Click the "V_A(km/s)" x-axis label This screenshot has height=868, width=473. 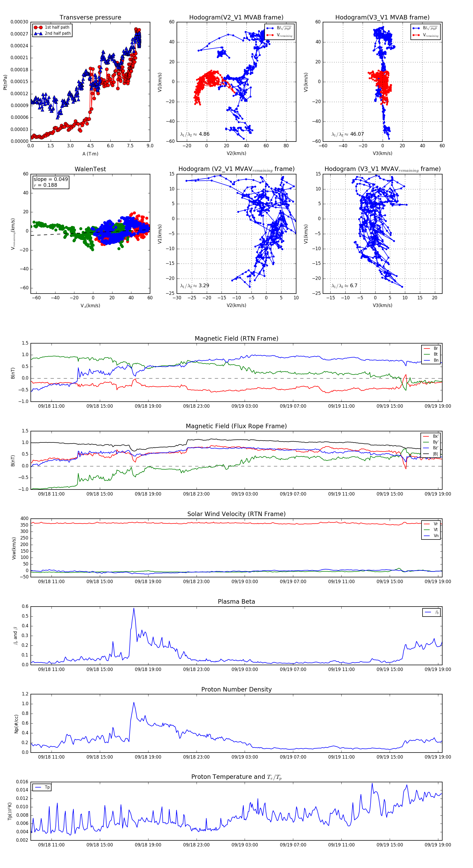(90, 306)
